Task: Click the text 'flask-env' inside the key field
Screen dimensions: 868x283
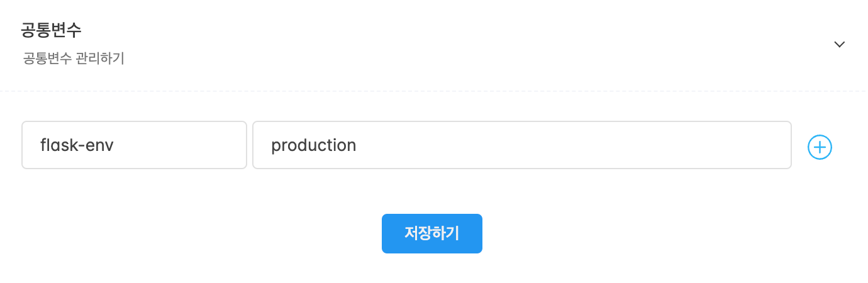Action: [x=77, y=145]
